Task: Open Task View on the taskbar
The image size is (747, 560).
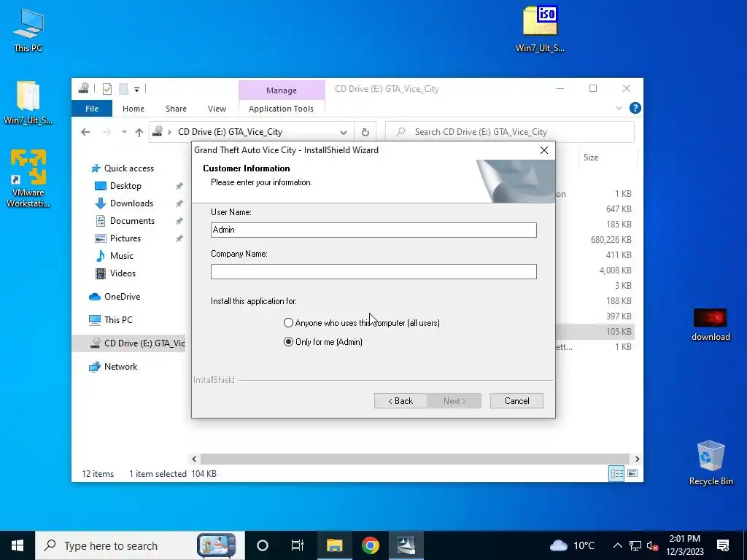Action: point(298,545)
